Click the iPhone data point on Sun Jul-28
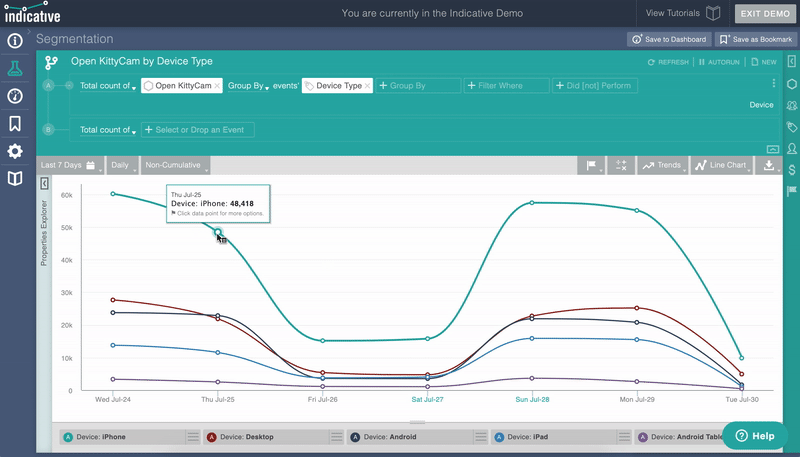 [532, 203]
